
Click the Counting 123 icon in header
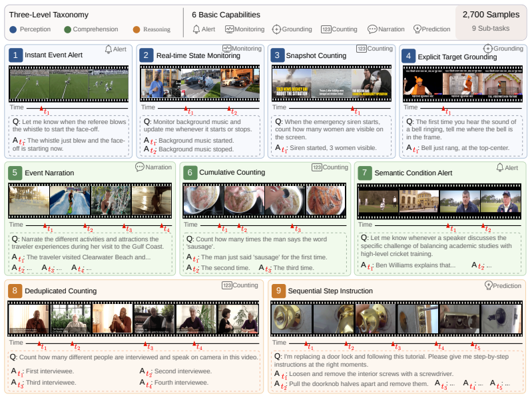(x=326, y=29)
